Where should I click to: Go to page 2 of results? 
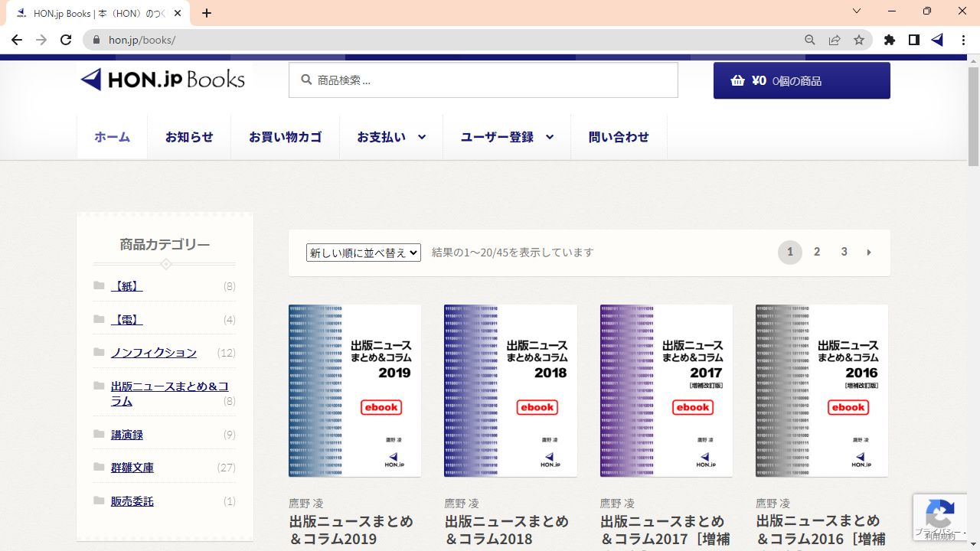tap(817, 252)
